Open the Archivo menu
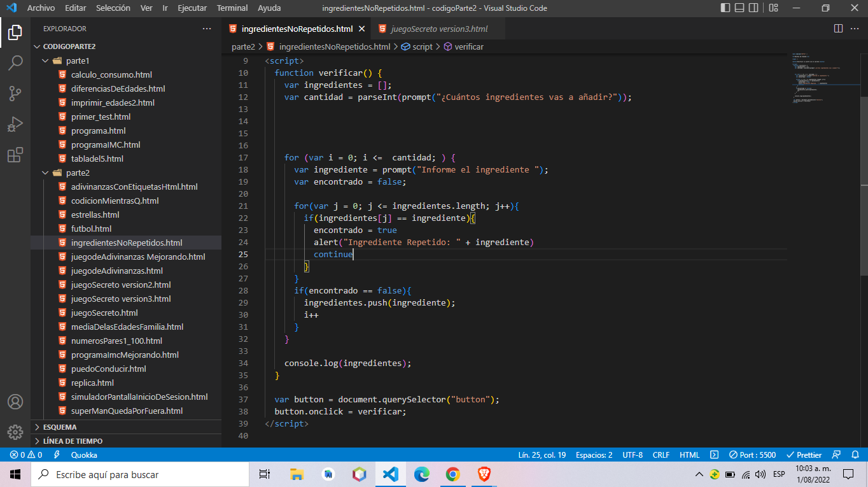 (x=41, y=8)
